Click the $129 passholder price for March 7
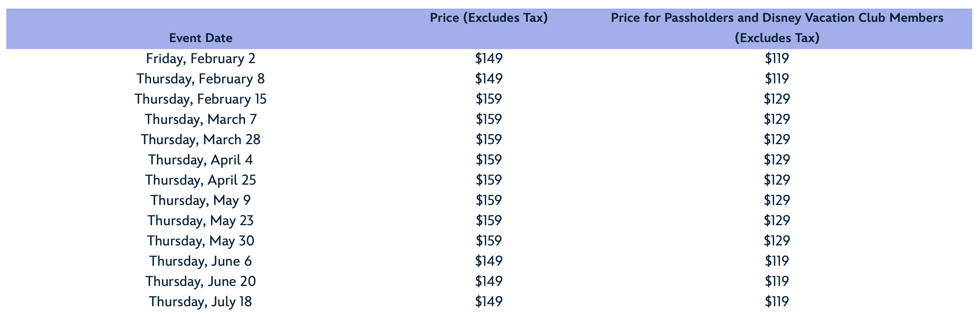Viewport: 980px width, 314px height. click(777, 120)
